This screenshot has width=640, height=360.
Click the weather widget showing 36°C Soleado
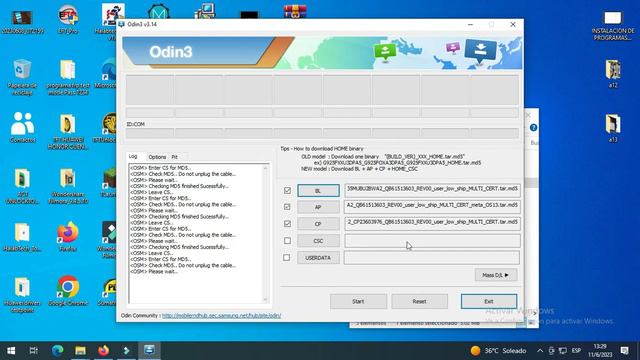498,351
